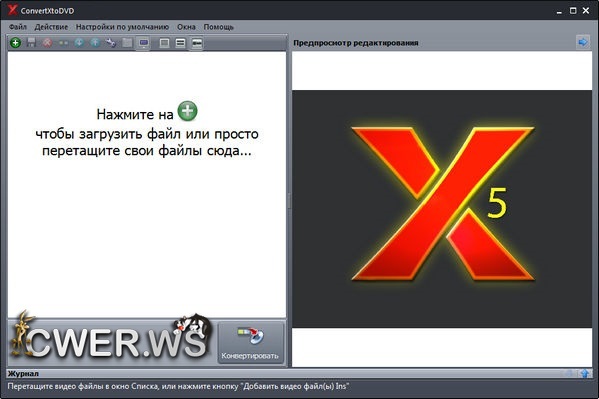This screenshot has height=399, width=599.
Task: Close the ConvertXtoDVD window
Action: [x=586, y=11]
